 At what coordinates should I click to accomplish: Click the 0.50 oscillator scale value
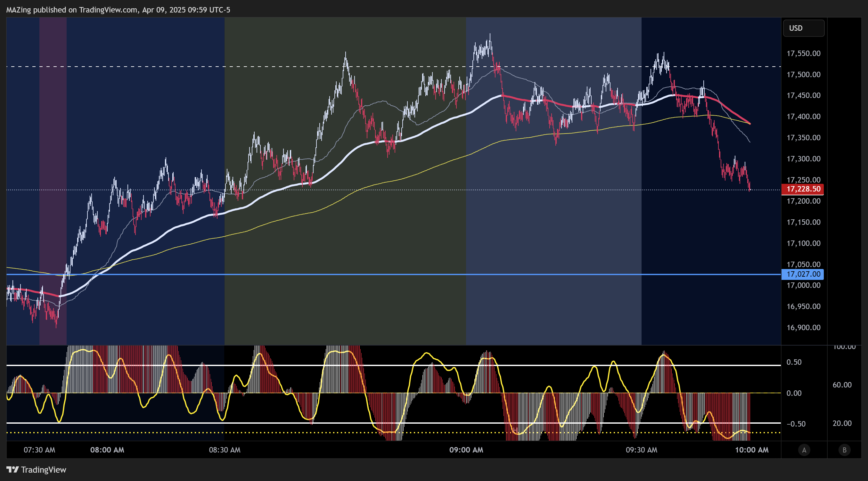click(794, 362)
